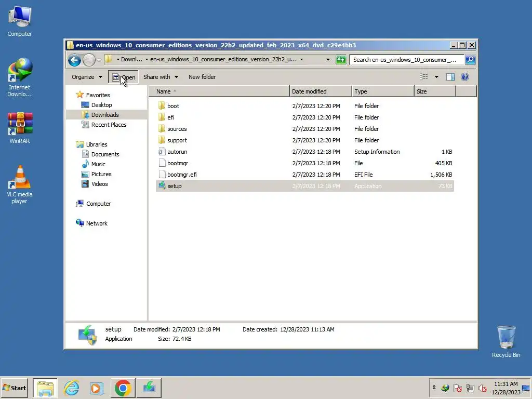Click '405 KB' size of bootmgr
The width and height of the screenshot is (532, 399).
444,163
